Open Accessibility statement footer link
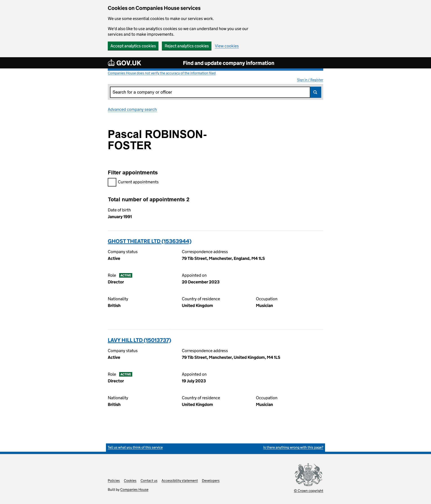Viewport: 431px width, 504px height. [179, 480]
